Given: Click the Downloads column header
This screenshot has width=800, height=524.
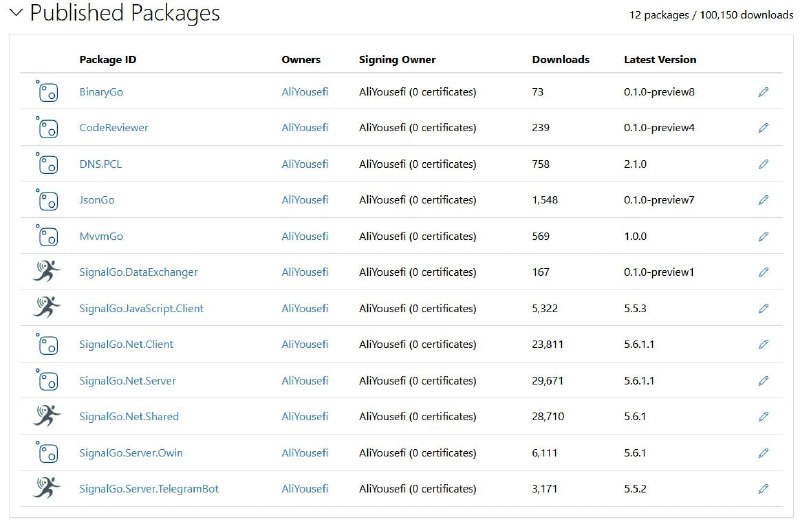Looking at the screenshot, I should pyautogui.click(x=560, y=59).
